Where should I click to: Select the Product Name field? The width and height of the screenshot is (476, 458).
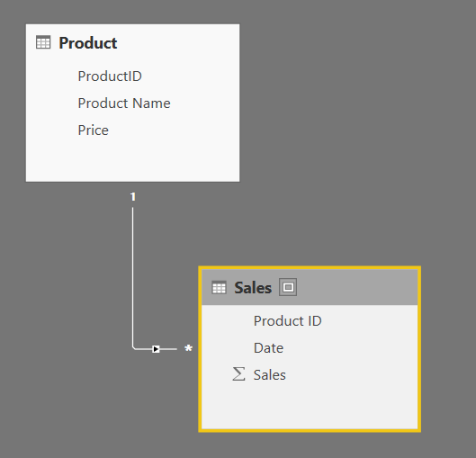tap(124, 103)
